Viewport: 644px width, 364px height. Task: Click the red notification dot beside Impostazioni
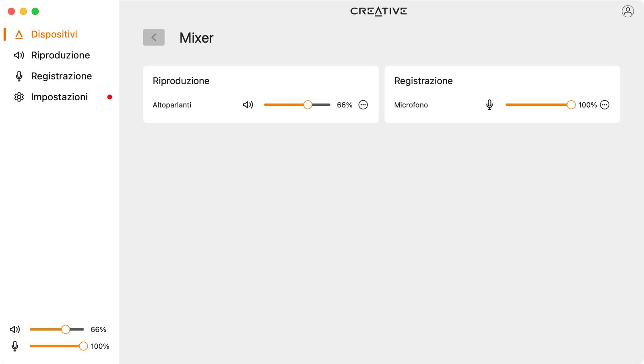click(x=109, y=97)
